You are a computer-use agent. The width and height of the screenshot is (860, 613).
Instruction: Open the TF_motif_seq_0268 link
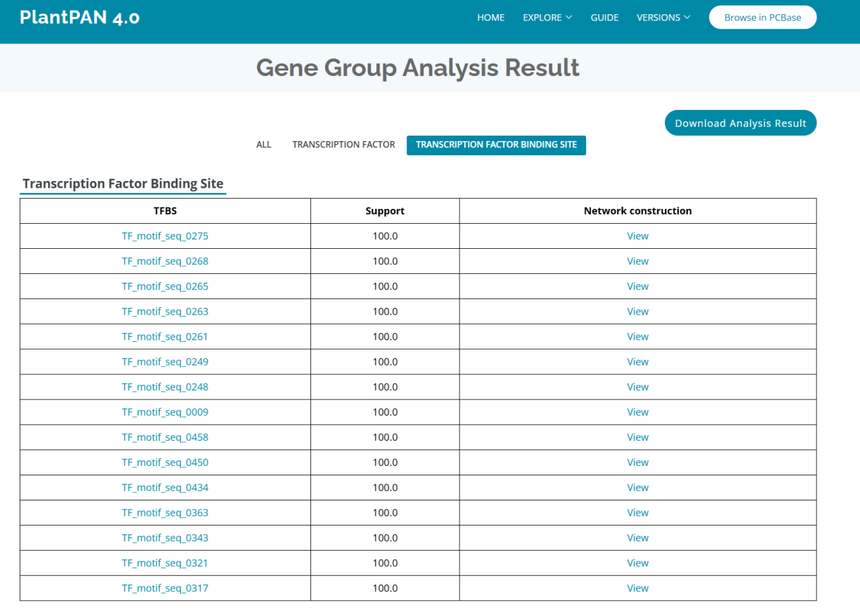pos(165,262)
